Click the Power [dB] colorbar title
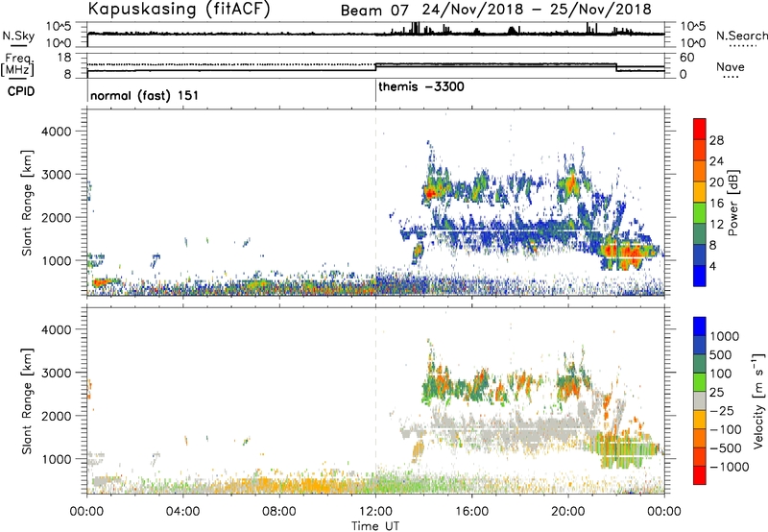This screenshot has height=532, width=768. [x=733, y=203]
